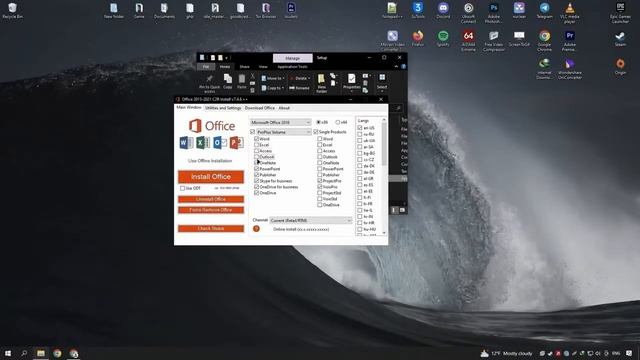Enable the Use ODT checkbox
This screenshot has height=360, width=640.
(182, 188)
